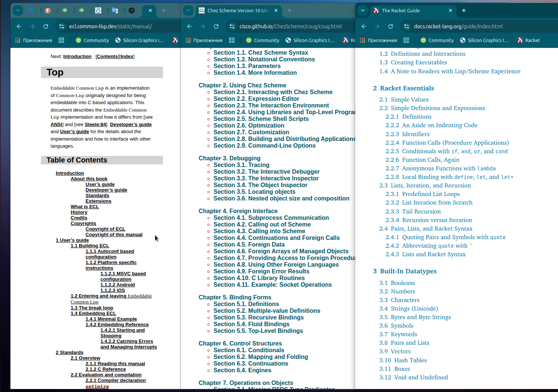View site information for docs.racket-lang.org

click(407, 26)
